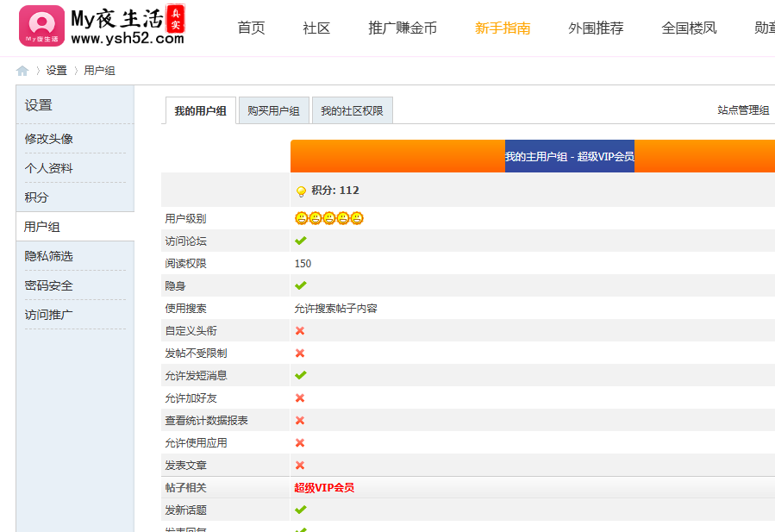
Task: Click 自定义头衔 row label
Action: point(191,331)
